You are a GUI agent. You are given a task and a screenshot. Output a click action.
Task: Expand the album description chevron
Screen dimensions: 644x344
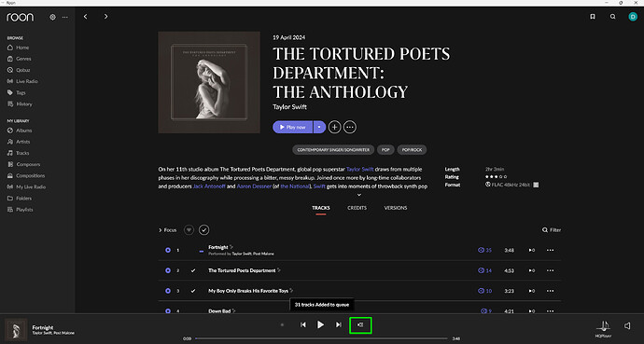click(x=359, y=195)
